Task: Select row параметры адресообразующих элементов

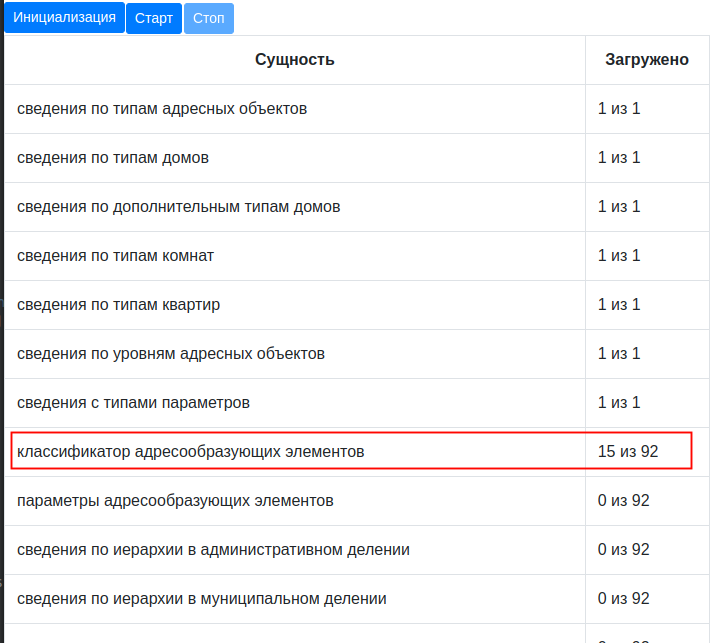Action: tap(176, 501)
